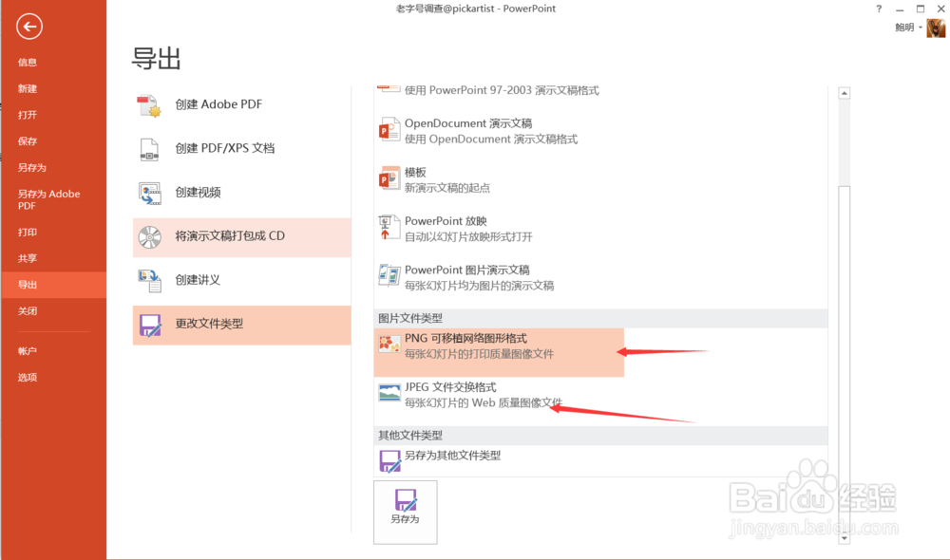Select OpenDocument 演示文稿 format

point(499,131)
